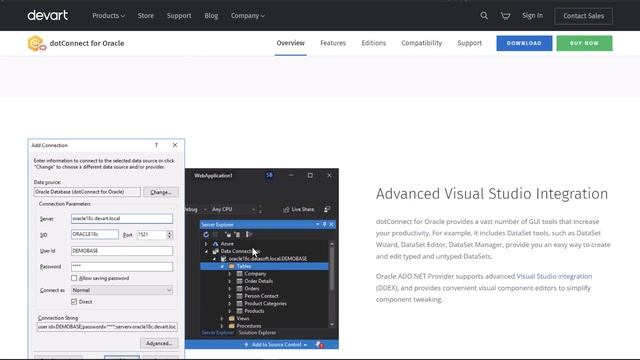The height and width of the screenshot is (360, 640).
Task: Click the Server Explorer vertical scrollbar
Action: 331,284
